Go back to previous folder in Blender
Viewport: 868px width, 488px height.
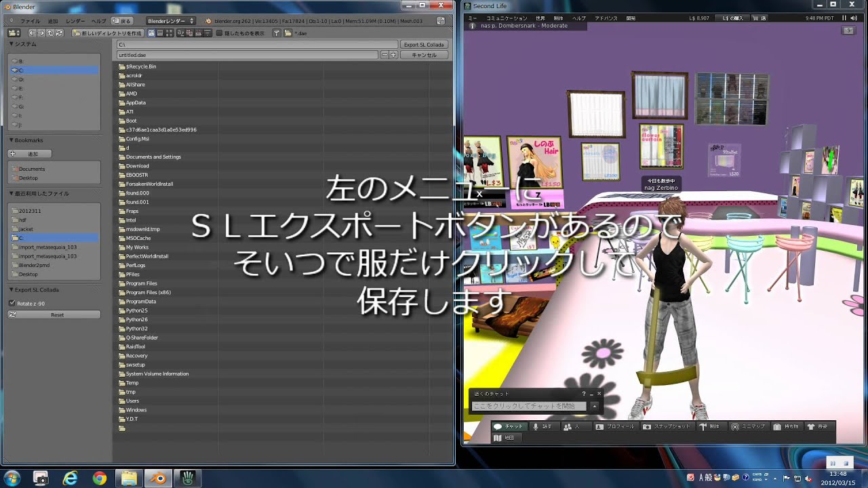pyautogui.click(x=33, y=33)
